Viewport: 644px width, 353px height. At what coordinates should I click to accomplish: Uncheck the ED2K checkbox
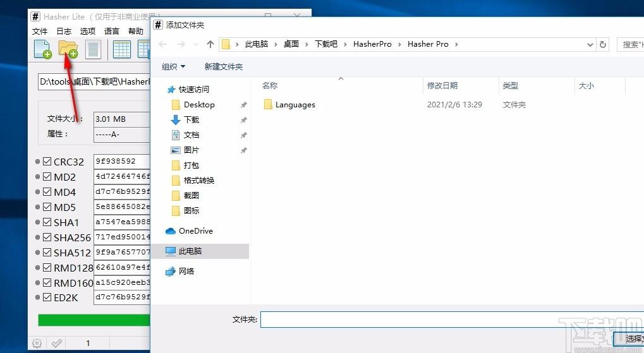(47, 297)
